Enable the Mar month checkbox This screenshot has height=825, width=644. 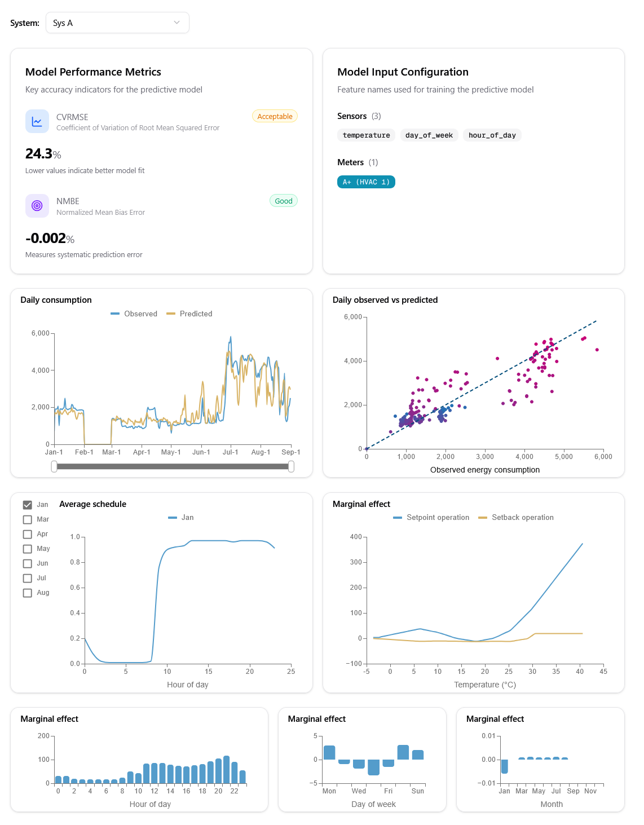tap(28, 519)
